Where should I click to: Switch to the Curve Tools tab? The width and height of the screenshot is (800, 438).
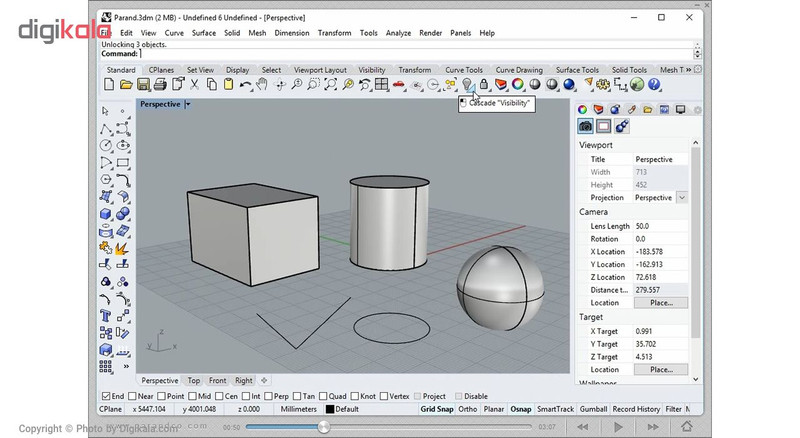pos(464,70)
